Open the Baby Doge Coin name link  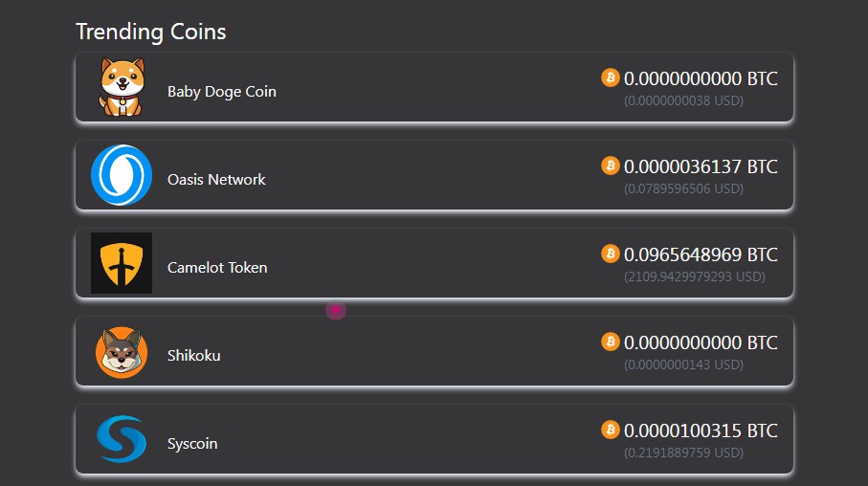coord(221,92)
